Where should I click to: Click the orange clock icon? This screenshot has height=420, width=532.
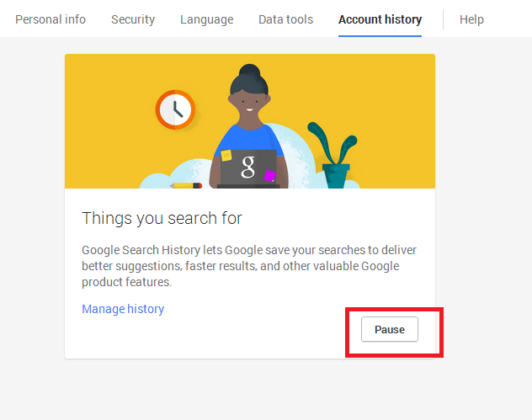(175, 109)
